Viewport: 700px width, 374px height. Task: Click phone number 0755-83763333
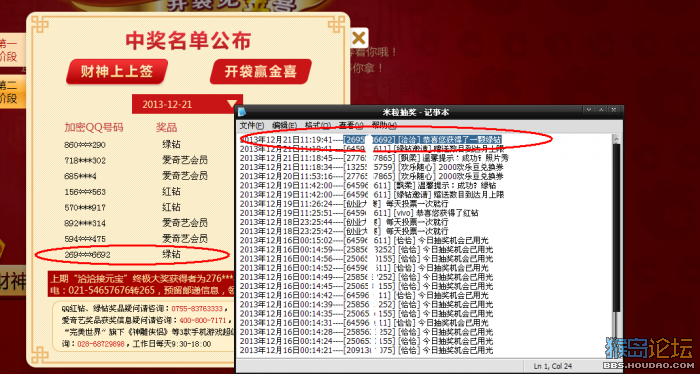pyautogui.click(x=197, y=309)
